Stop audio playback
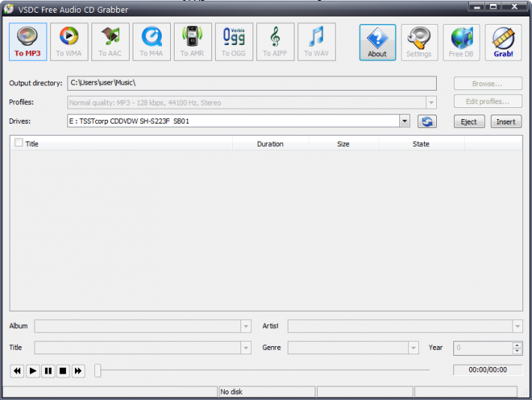 coord(63,371)
